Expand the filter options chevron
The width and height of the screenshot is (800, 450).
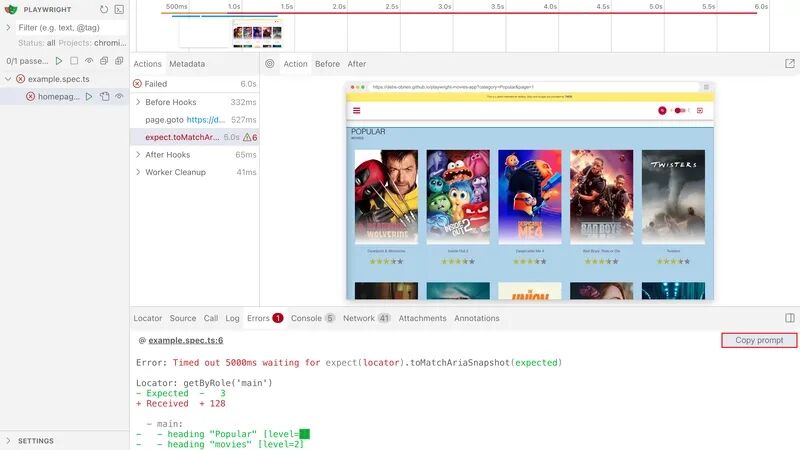coord(8,28)
